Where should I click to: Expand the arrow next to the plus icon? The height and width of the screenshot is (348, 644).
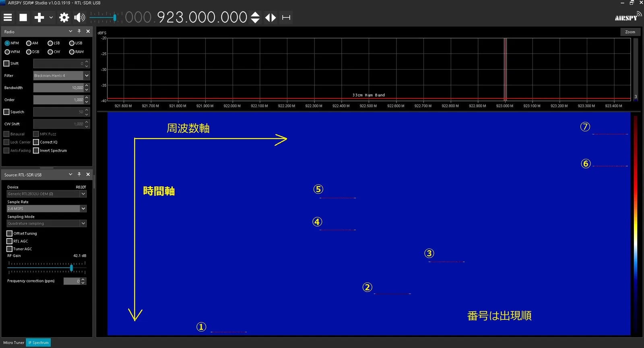pos(51,17)
